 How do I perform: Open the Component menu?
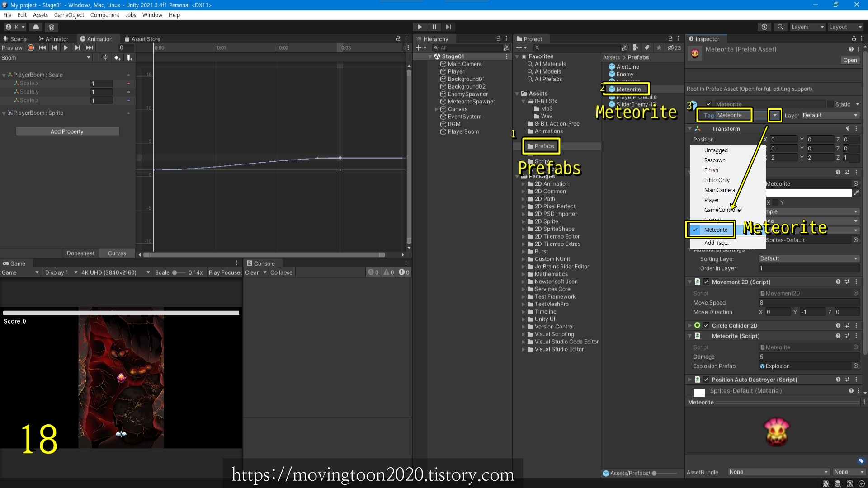pos(105,15)
